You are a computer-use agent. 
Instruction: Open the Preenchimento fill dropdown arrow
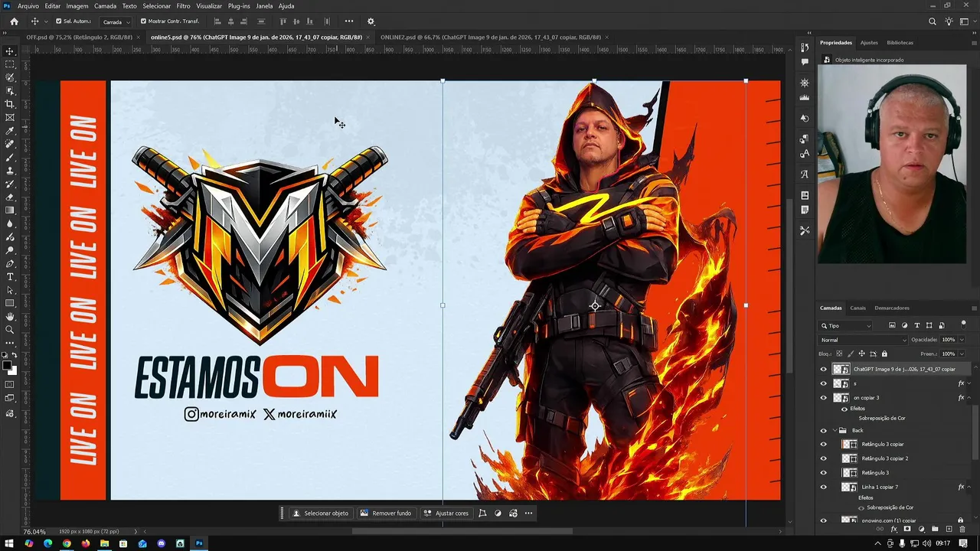tap(962, 354)
